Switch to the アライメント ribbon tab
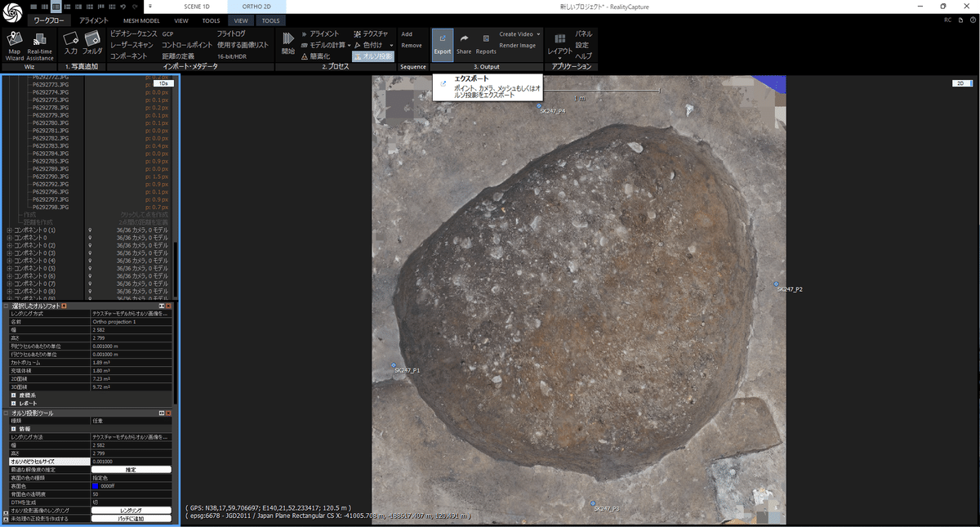Screen dimensions: 980x527 [94, 20]
